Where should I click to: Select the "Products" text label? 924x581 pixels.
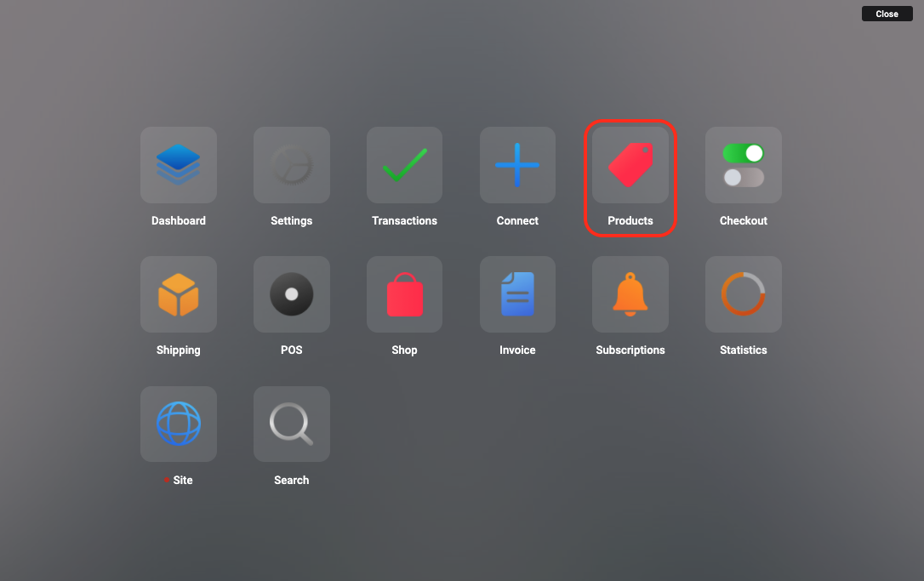(630, 220)
